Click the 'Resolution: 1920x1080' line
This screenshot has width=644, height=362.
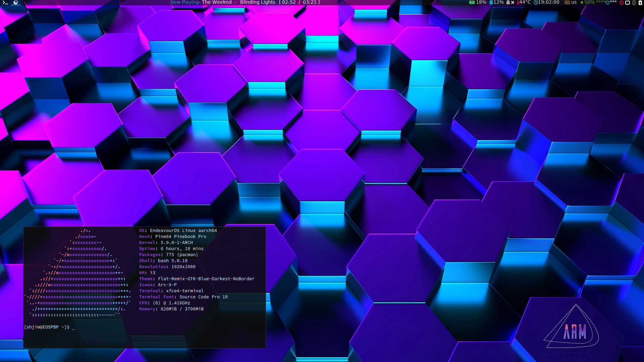[167, 267]
